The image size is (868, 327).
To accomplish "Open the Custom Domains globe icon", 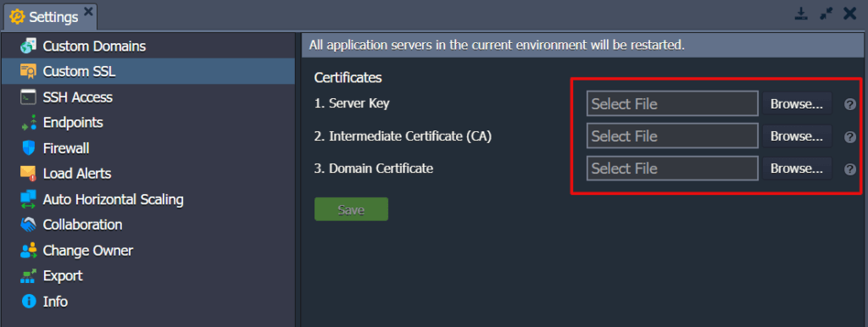I will tap(28, 46).
